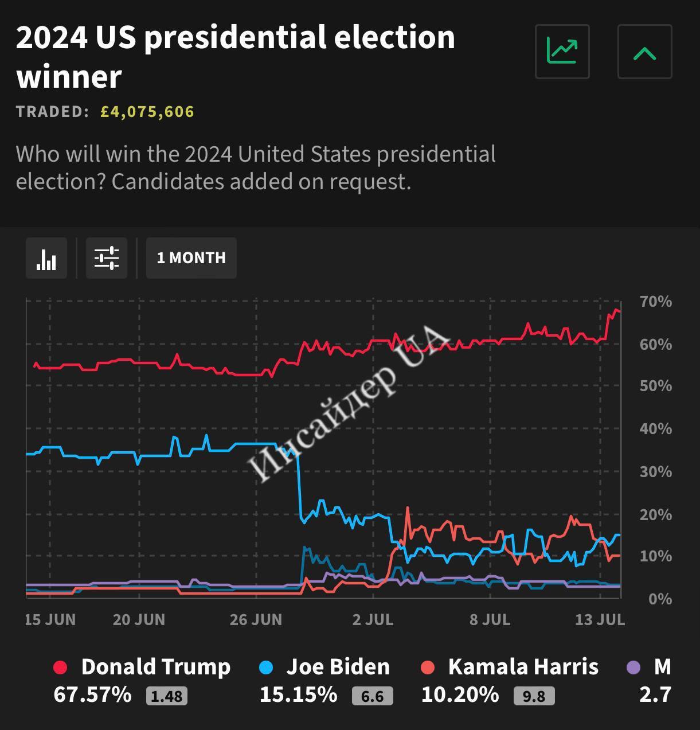Open the 1 MONTH timeframe selector
Screen dimensions: 700x730
pos(191,258)
